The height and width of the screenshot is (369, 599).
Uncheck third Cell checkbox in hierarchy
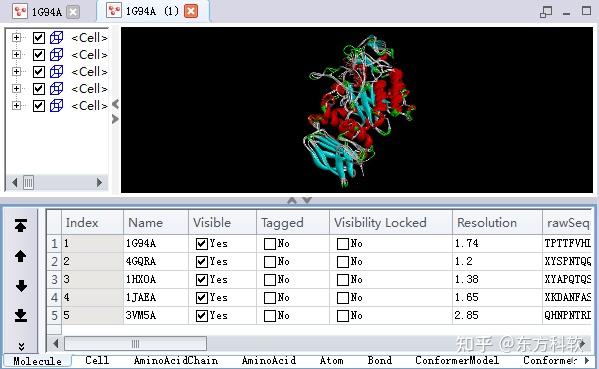39,72
